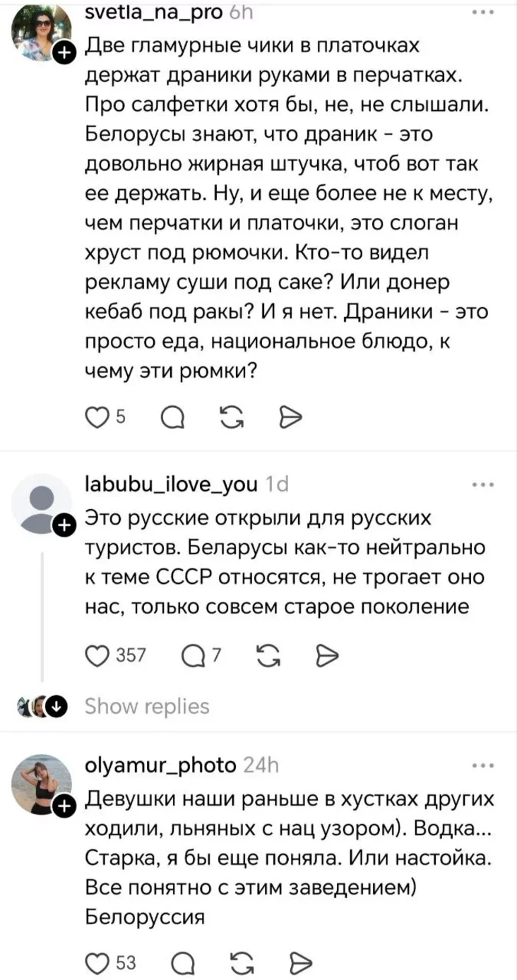Open more options for labubu_ilove_you comment

click(x=486, y=485)
